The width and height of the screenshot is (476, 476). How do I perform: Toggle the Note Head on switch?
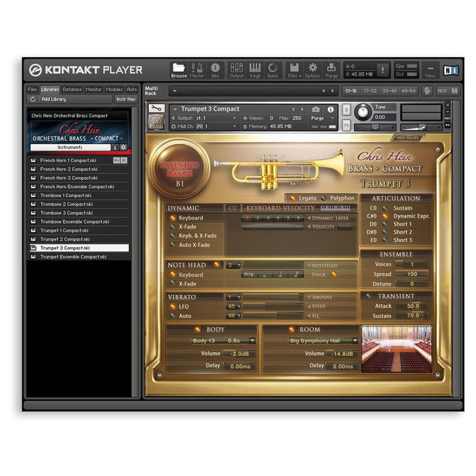tap(217, 265)
